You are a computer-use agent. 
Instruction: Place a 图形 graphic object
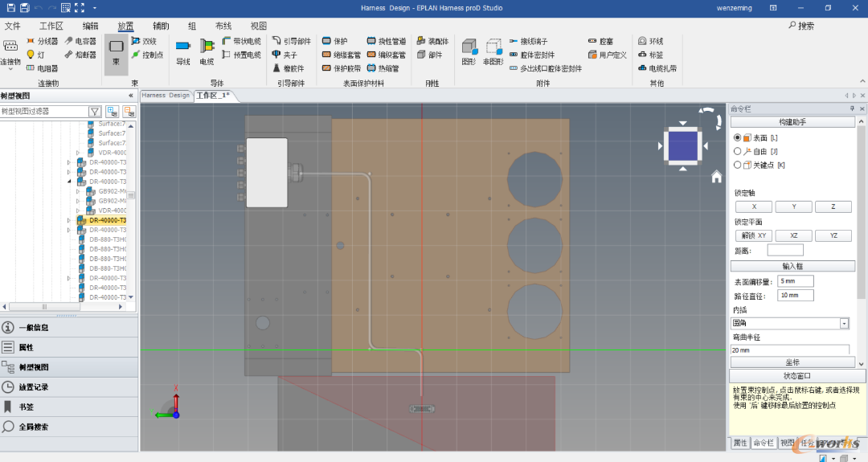click(x=469, y=53)
